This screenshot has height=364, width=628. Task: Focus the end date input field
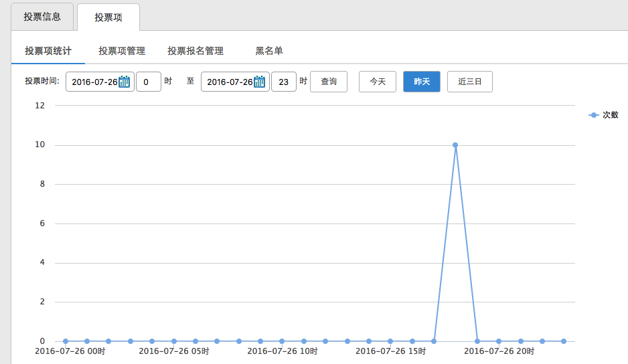[x=229, y=82]
